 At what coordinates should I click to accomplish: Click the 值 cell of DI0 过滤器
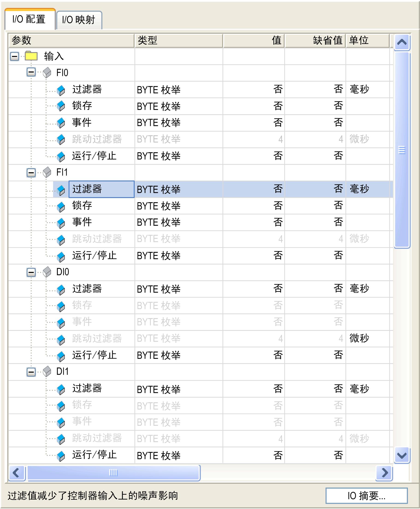(x=254, y=289)
